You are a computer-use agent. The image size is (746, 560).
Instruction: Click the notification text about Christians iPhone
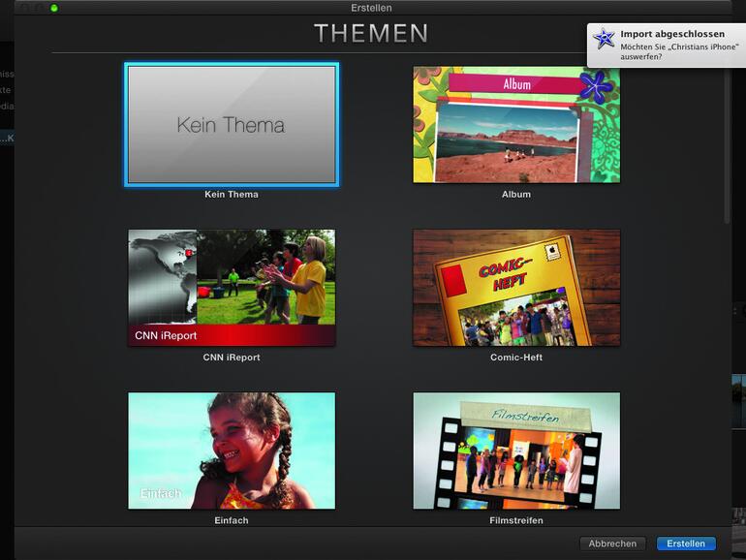pyautogui.click(x=679, y=51)
